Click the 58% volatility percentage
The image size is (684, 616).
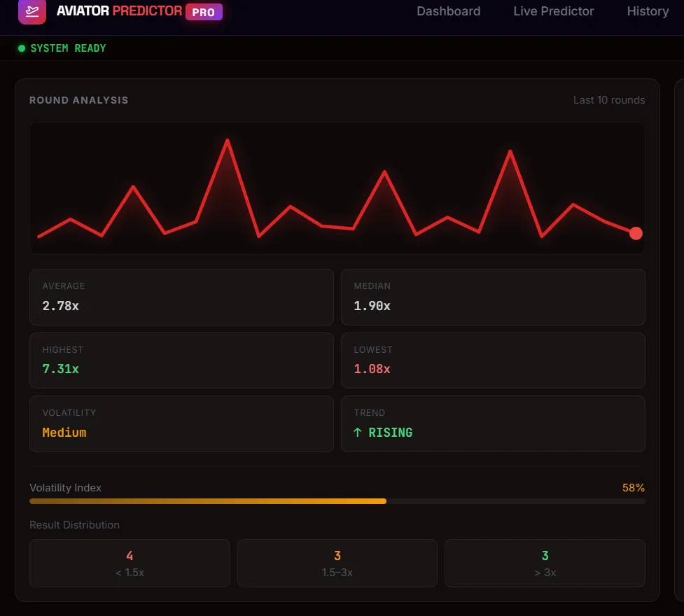[x=634, y=488]
